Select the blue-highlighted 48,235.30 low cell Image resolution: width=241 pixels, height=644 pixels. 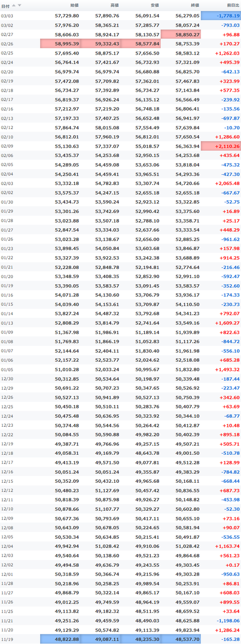click(141, 639)
